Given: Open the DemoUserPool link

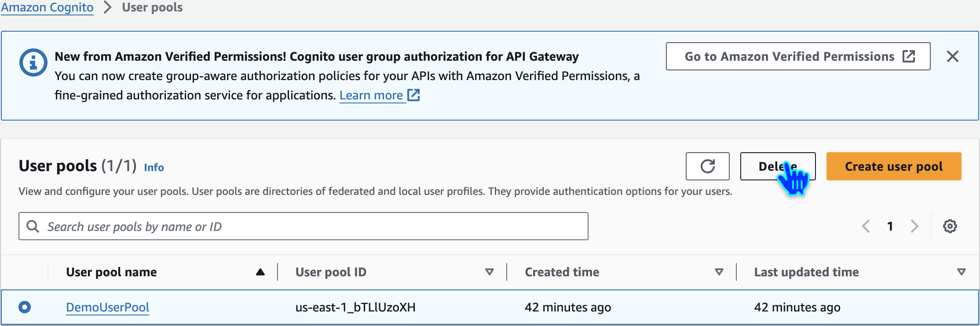Looking at the screenshot, I should pos(108,307).
